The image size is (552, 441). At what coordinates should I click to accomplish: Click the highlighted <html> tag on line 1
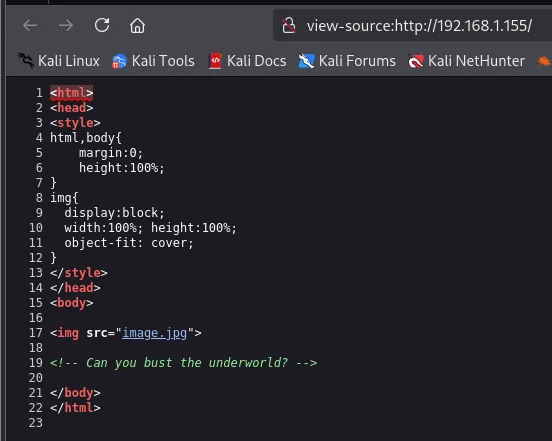71,93
